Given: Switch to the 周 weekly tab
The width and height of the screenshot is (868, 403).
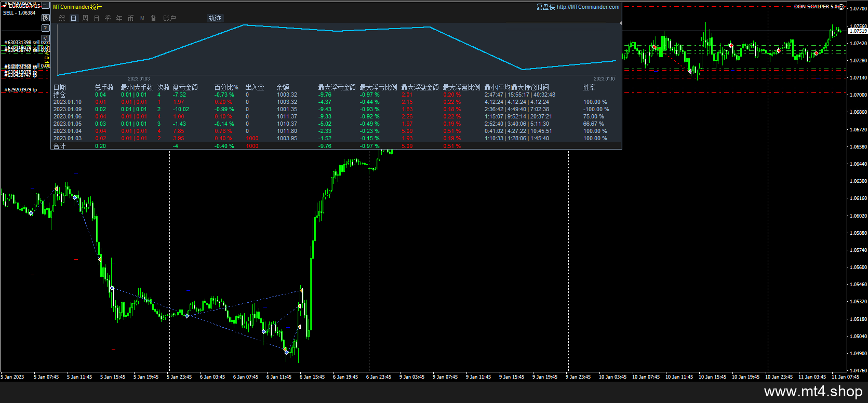Looking at the screenshot, I should click(x=85, y=18).
